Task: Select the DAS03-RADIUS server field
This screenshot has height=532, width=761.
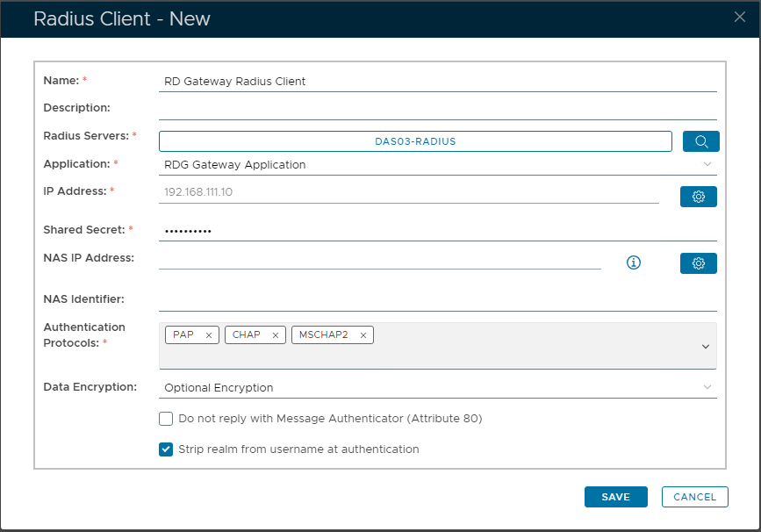Action: click(x=415, y=141)
